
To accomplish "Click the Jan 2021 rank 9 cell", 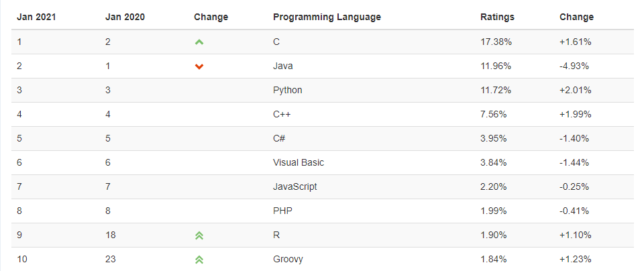I will click(x=19, y=235).
